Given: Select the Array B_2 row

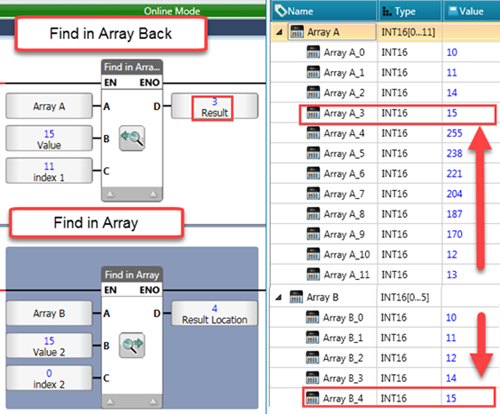Looking at the screenshot, I should click(385, 358).
